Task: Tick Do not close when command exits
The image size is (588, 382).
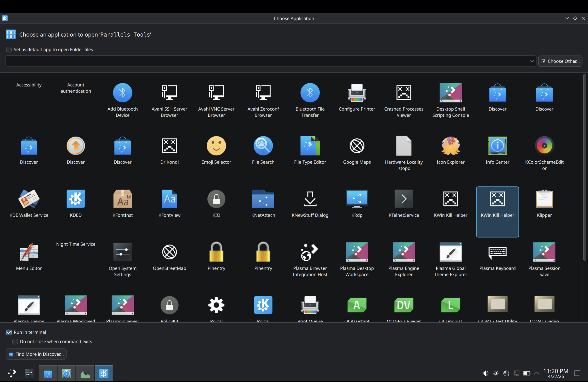Action: (x=15, y=341)
